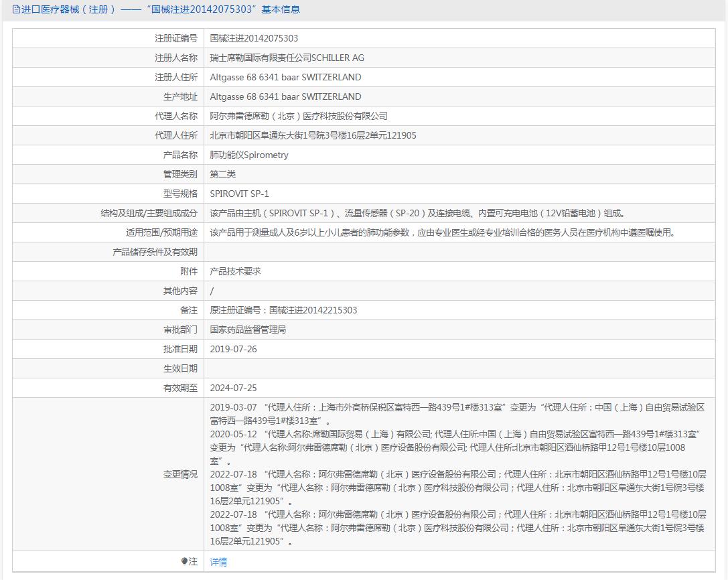Click the 有效期至 label

click(x=180, y=388)
